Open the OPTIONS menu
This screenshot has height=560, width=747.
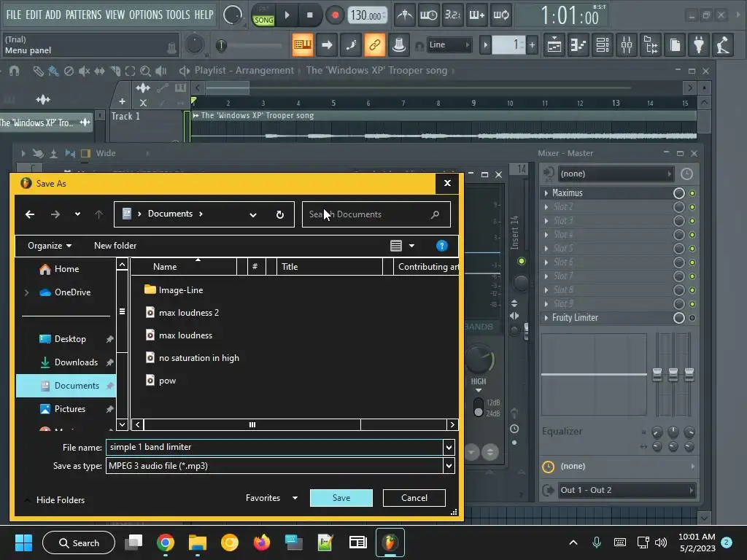click(x=146, y=15)
